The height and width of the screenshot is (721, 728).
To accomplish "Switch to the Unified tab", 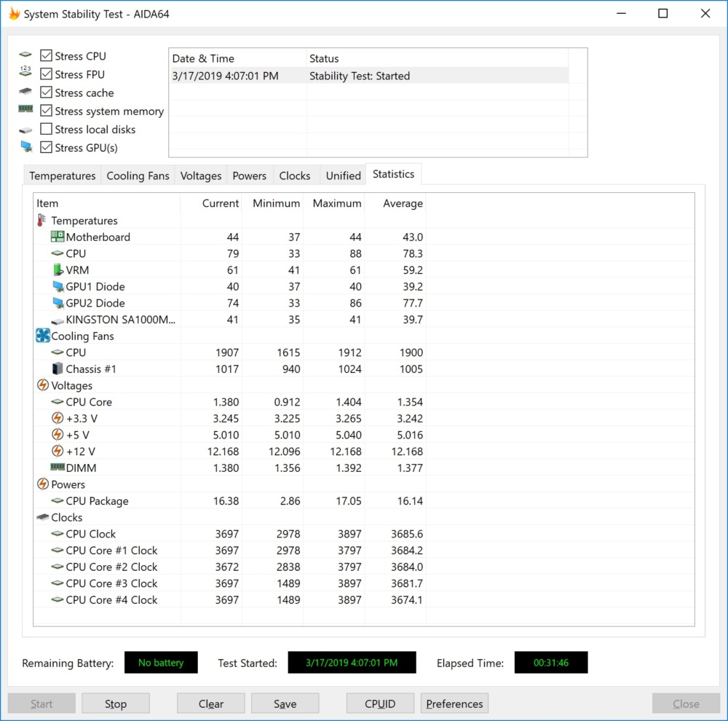I will point(343,176).
